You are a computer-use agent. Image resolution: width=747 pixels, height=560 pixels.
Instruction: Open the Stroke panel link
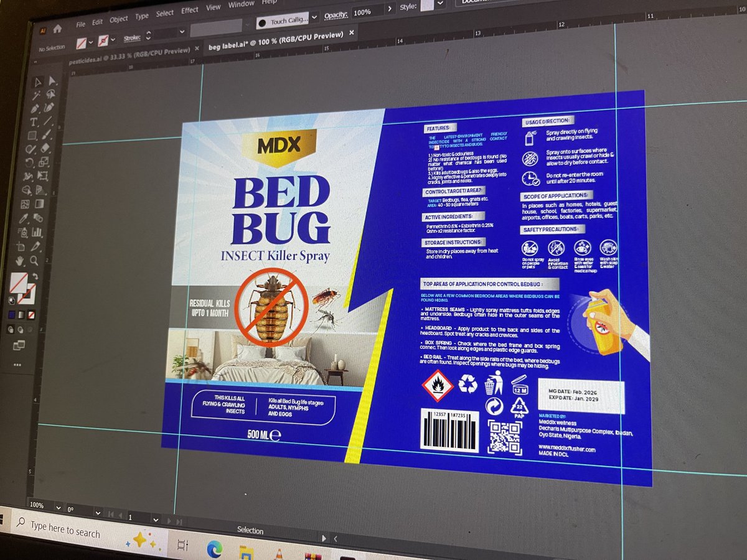(x=132, y=38)
